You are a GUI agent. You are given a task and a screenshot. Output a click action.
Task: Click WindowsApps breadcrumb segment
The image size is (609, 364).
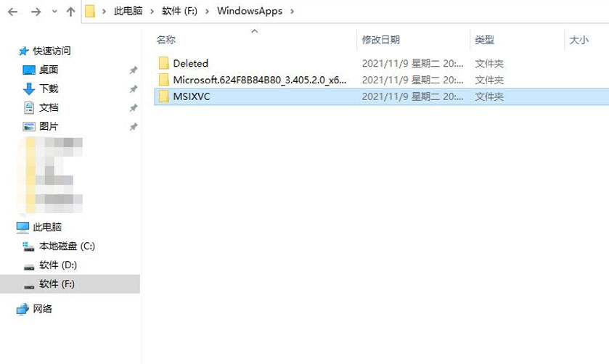click(x=250, y=12)
